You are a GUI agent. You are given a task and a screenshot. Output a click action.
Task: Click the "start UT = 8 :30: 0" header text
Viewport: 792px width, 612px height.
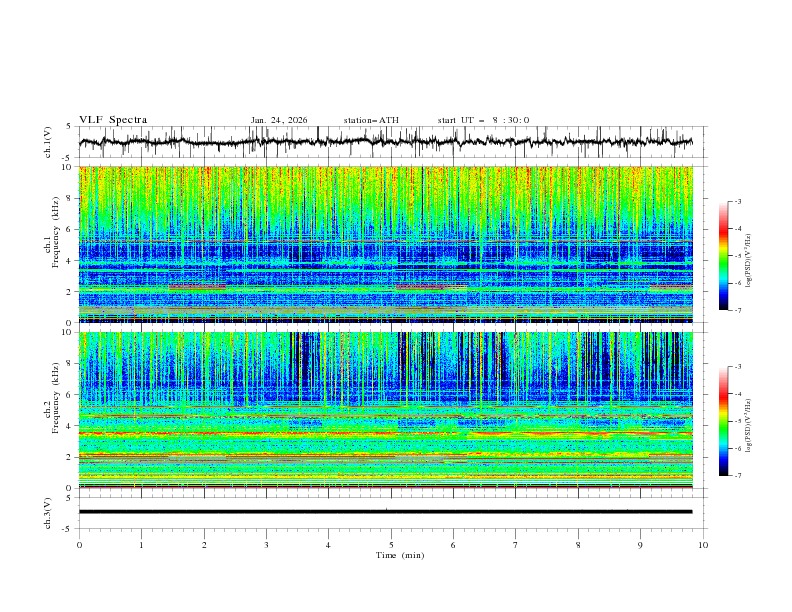(483, 120)
